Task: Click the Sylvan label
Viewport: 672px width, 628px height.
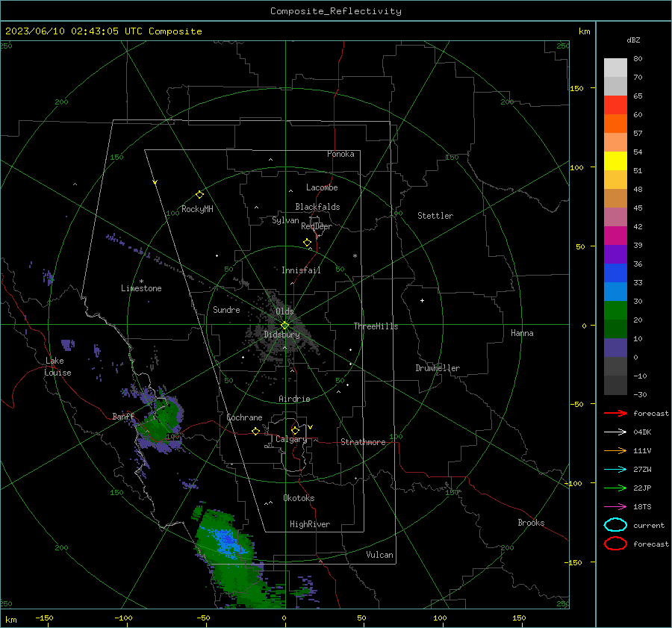Action: tap(285, 220)
